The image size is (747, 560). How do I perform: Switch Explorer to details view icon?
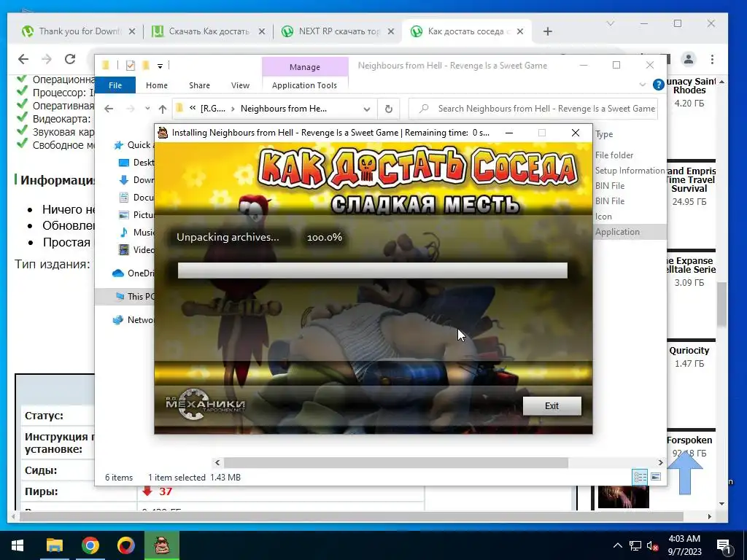[x=640, y=477]
